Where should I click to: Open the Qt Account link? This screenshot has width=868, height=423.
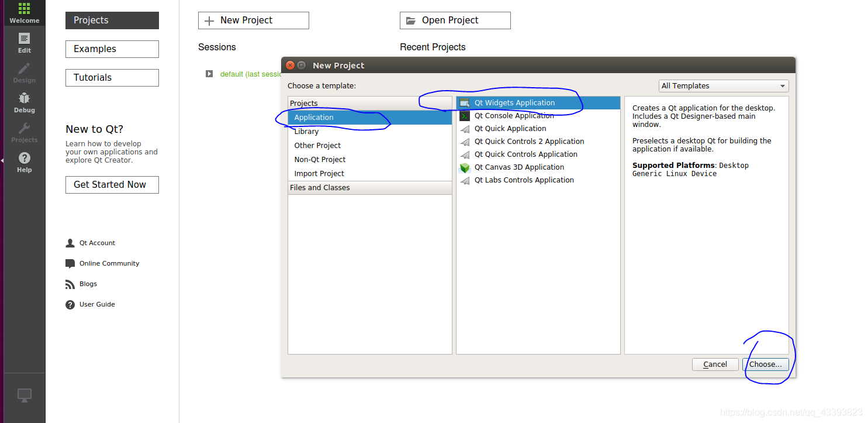[97, 243]
